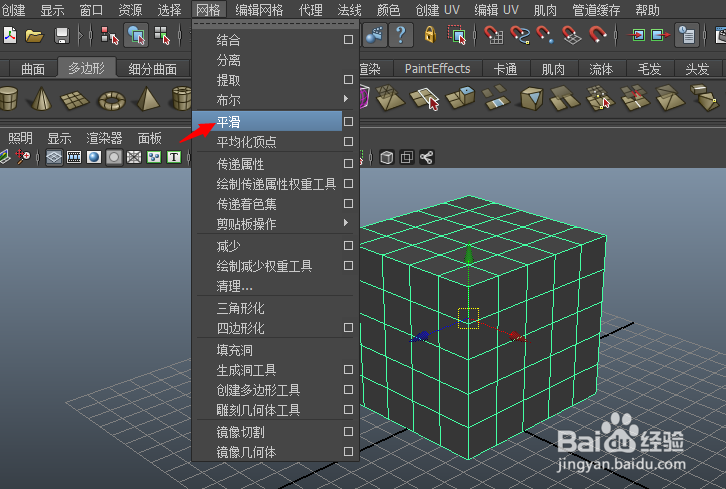Switch to the PaintEffects shelf tab
The image size is (726, 489).
click(438, 69)
